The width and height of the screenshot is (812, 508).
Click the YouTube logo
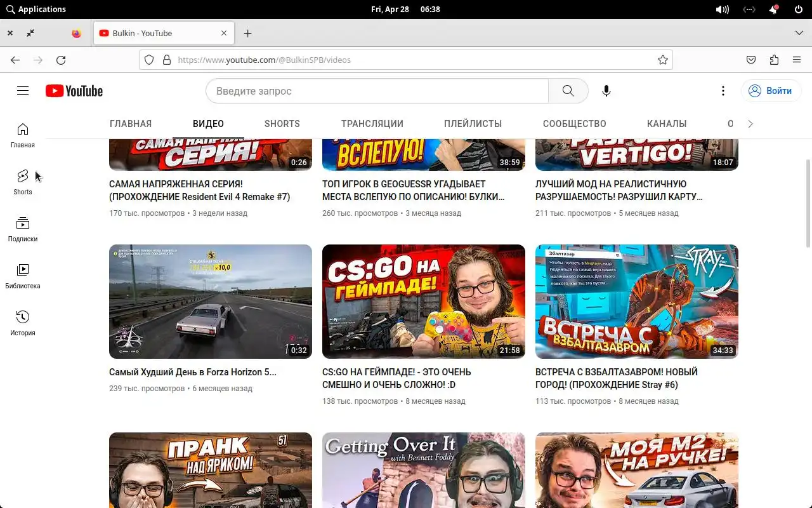[x=74, y=91]
